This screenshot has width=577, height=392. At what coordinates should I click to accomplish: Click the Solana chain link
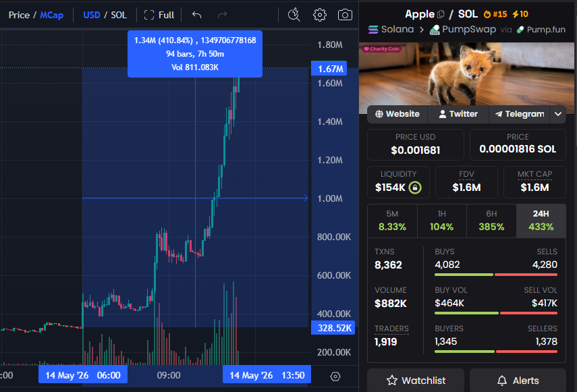[x=391, y=30]
